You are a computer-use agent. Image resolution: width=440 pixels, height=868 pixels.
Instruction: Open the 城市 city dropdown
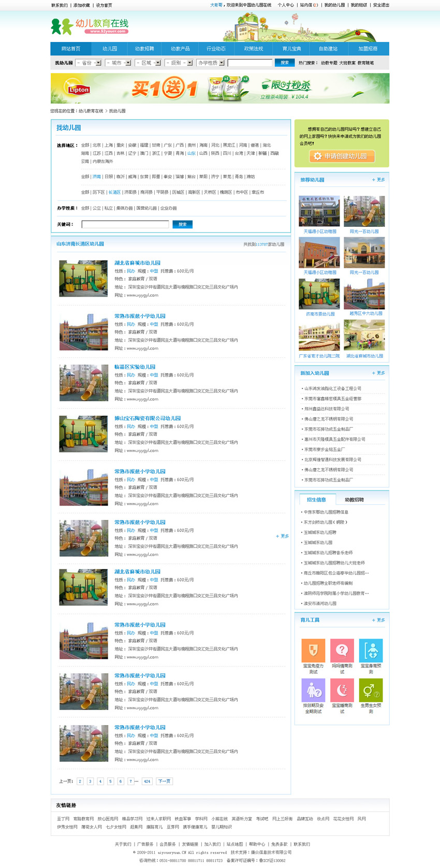(118, 63)
